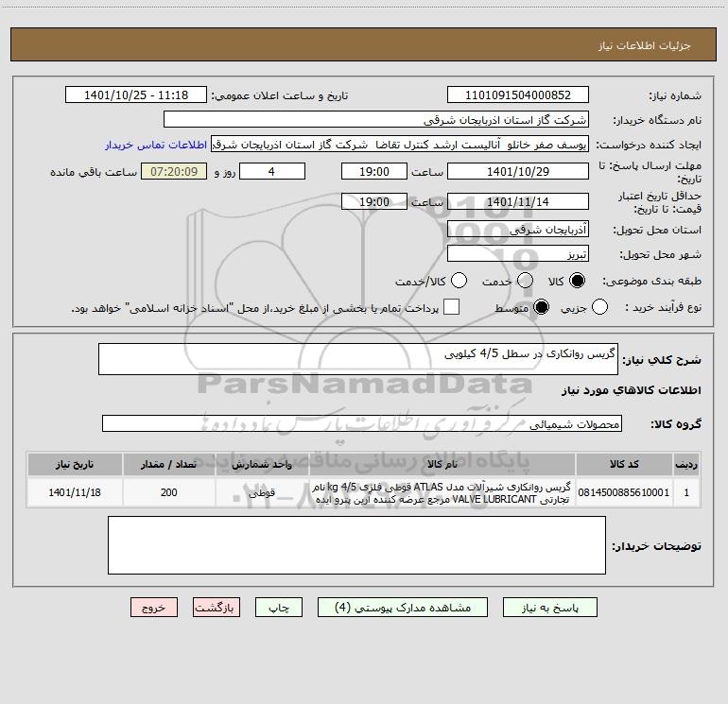Viewport: 728px width, 704px height.
Task: Click the request creator field
Action: (400, 145)
